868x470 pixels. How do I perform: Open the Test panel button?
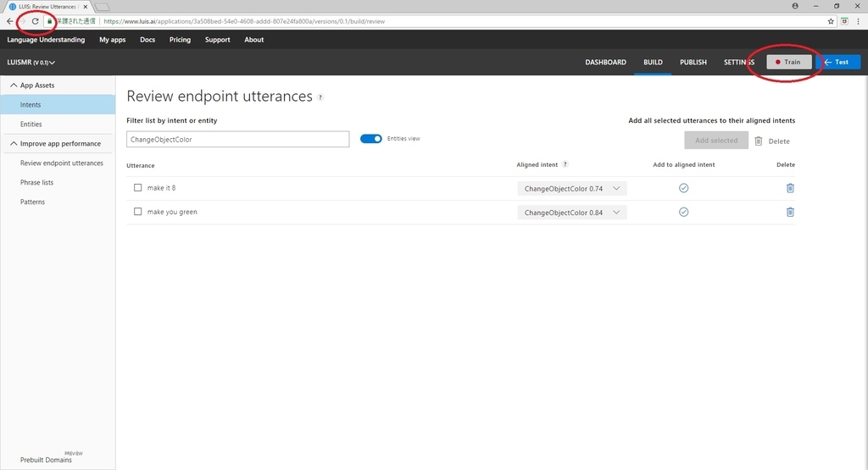tap(838, 62)
